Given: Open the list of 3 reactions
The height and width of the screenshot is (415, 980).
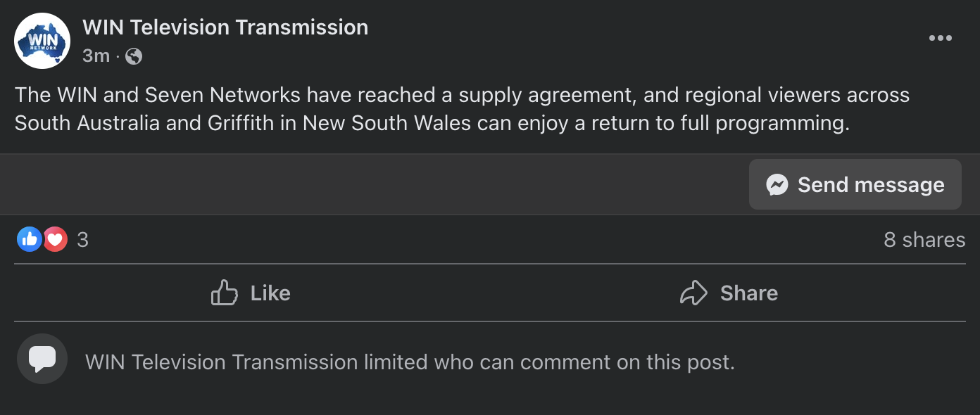Looking at the screenshot, I should point(82,240).
